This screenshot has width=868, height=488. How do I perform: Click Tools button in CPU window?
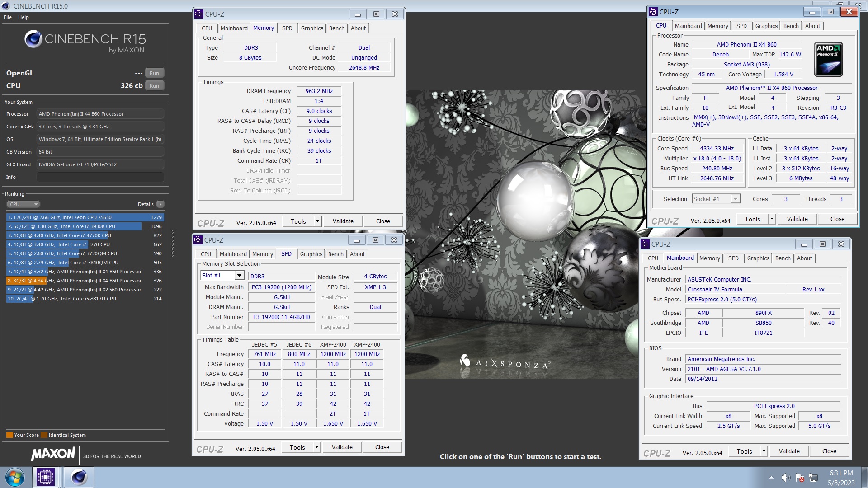(753, 219)
